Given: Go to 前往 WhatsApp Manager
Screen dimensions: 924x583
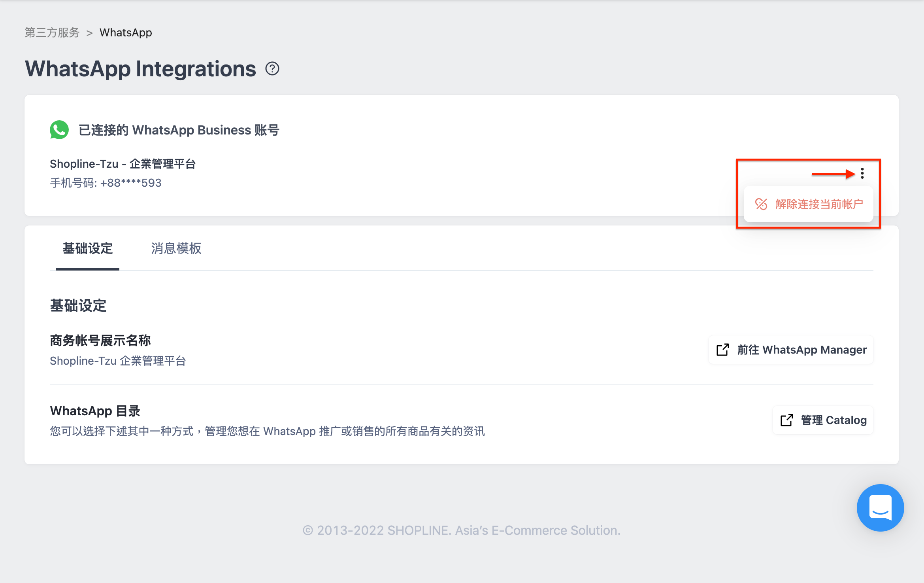Looking at the screenshot, I should [x=791, y=350].
